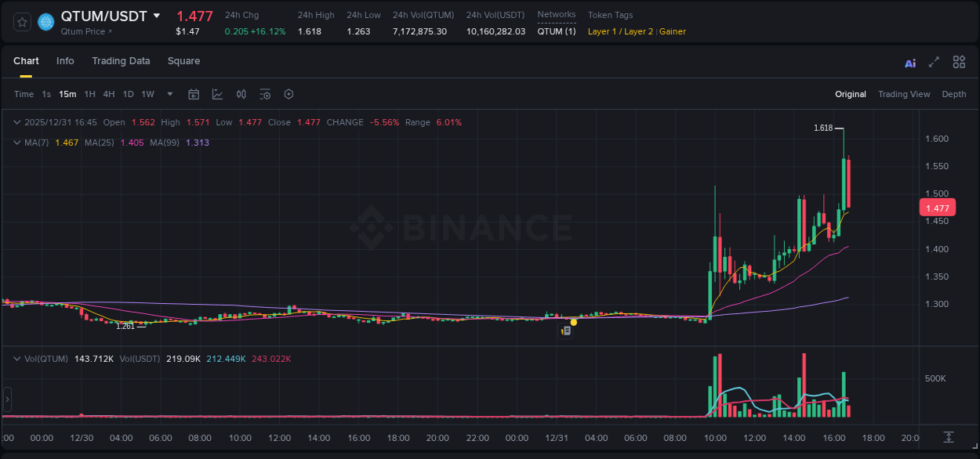Click the red 1.477 current price marker

tap(937, 207)
